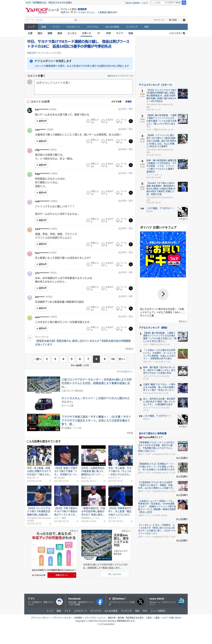
Task: Select the エンタメ category tab
Action: (x=72, y=33)
